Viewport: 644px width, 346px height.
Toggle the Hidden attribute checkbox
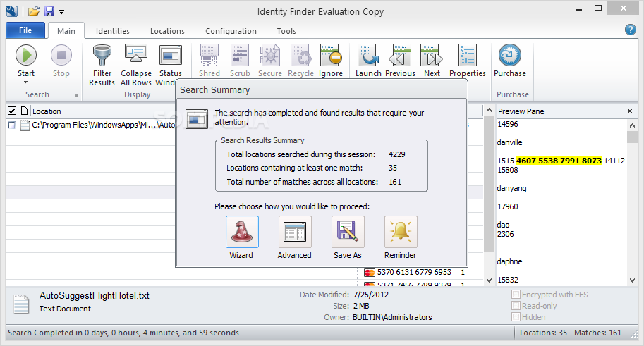[516, 317]
